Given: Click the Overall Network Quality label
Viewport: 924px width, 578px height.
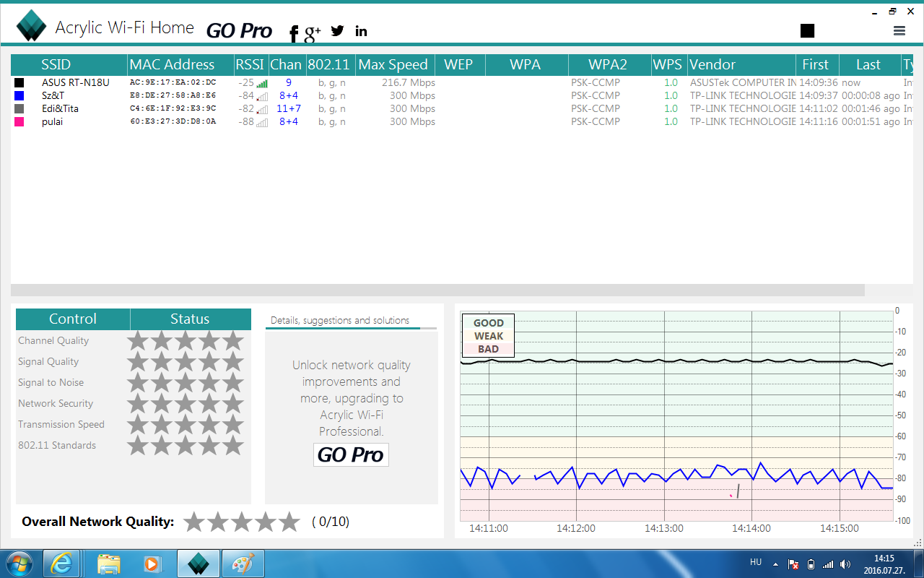Looking at the screenshot, I should coord(98,522).
